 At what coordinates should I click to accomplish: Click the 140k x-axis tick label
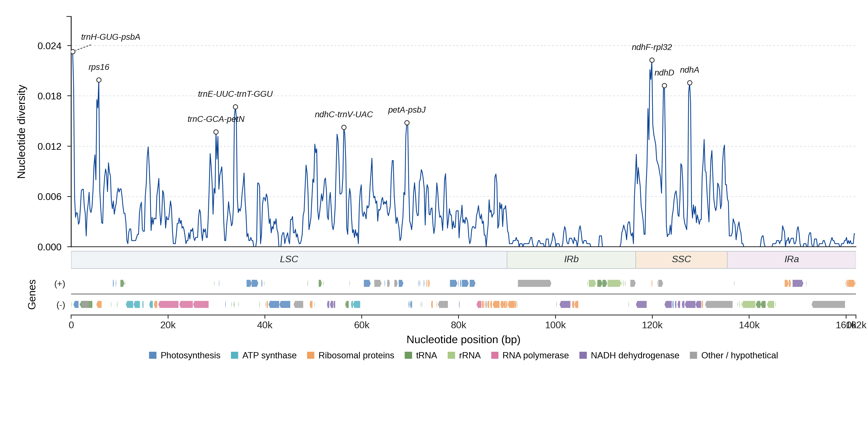point(749,325)
